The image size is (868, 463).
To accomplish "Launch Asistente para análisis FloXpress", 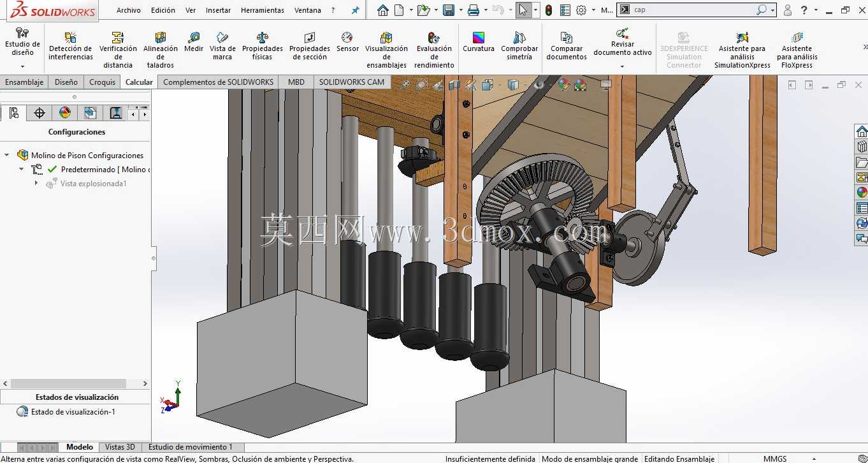I will click(797, 50).
